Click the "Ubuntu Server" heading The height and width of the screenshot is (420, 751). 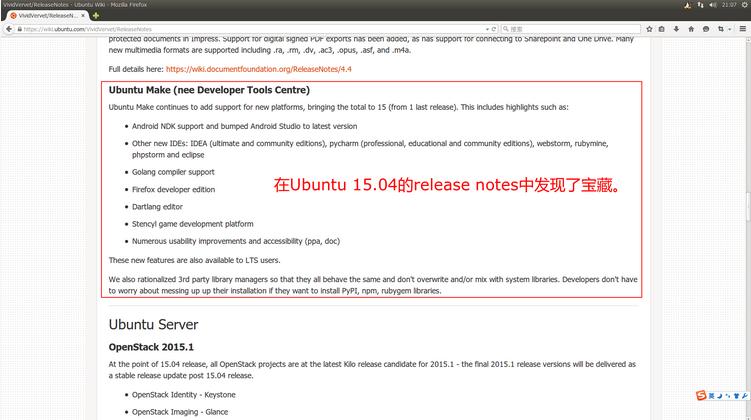tap(153, 324)
